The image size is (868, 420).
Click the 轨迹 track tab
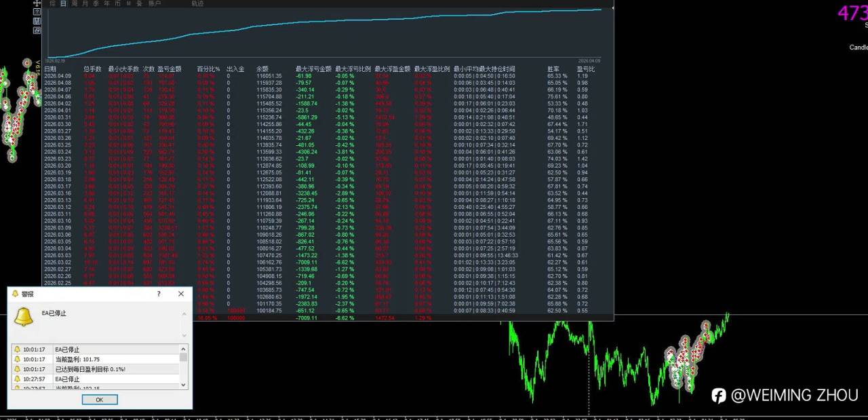(197, 3)
